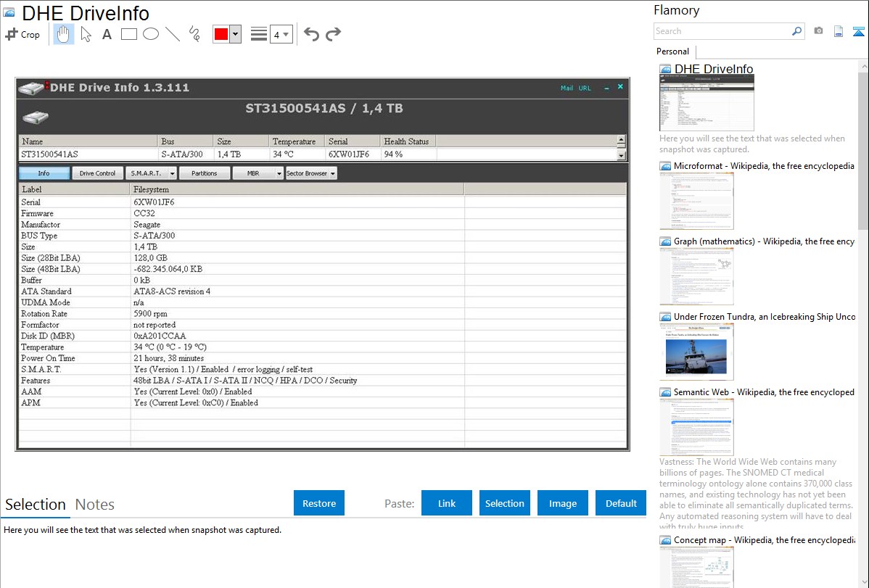Image resolution: width=869 pixels, height=588 pixels.
Task: Open the Drive Control tab
Action: click(97, 173)
